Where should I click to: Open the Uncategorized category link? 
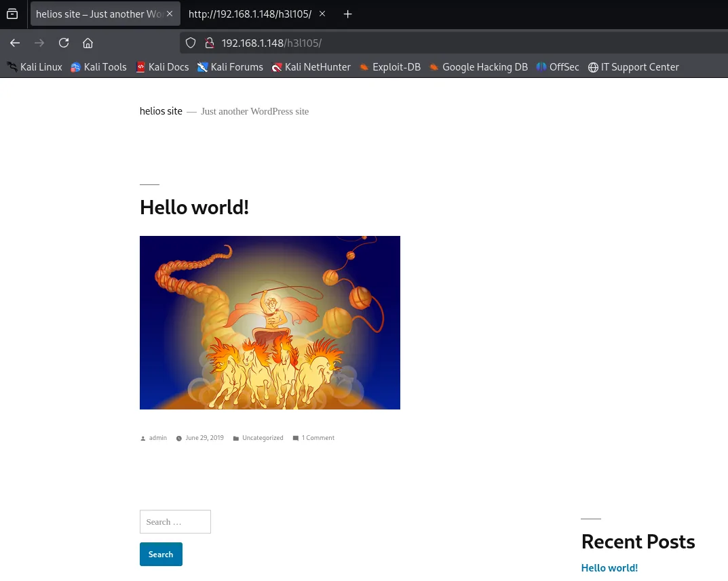(x=263, y=438)
